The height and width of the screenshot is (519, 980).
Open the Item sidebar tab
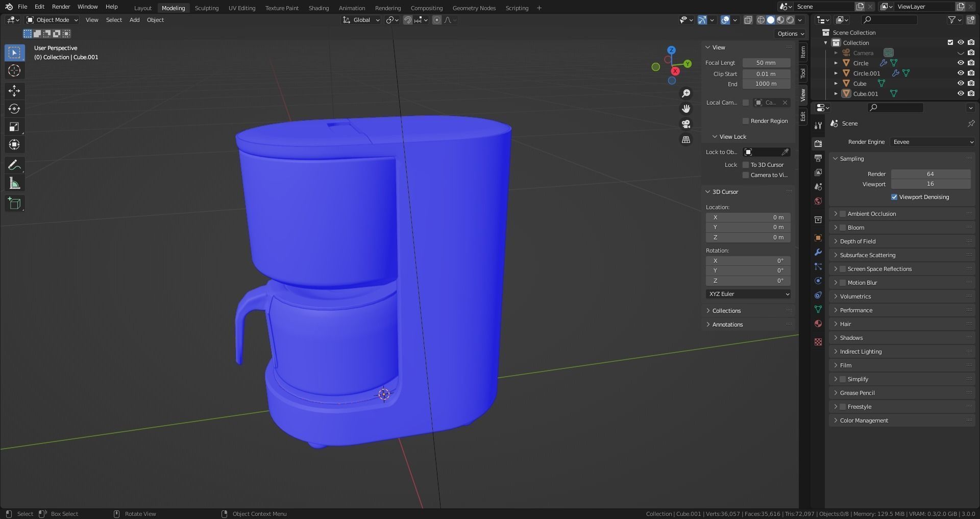[x=803, y=52]
